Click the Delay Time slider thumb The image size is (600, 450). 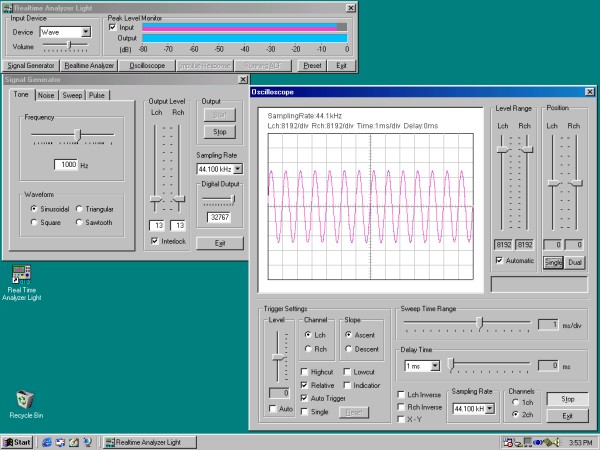coord(451,364)
